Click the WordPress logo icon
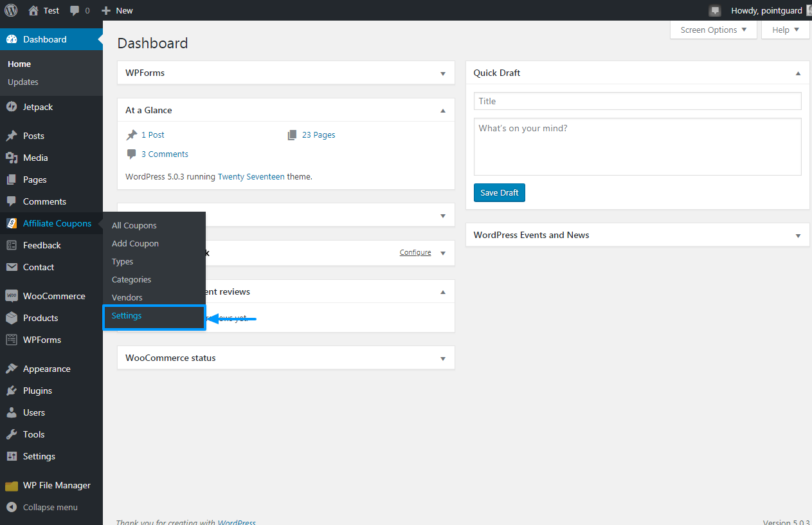Viewport: 812px width, 525px height. [x=11, y=10]
